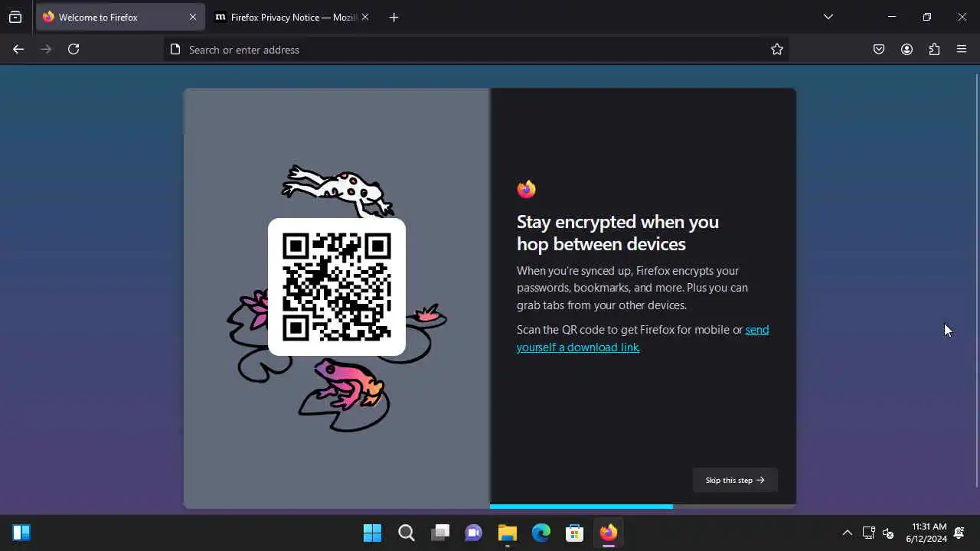This screenshot has width=980, height=551.
Task: Click the page vertical scrollbar
Action: 976,280
